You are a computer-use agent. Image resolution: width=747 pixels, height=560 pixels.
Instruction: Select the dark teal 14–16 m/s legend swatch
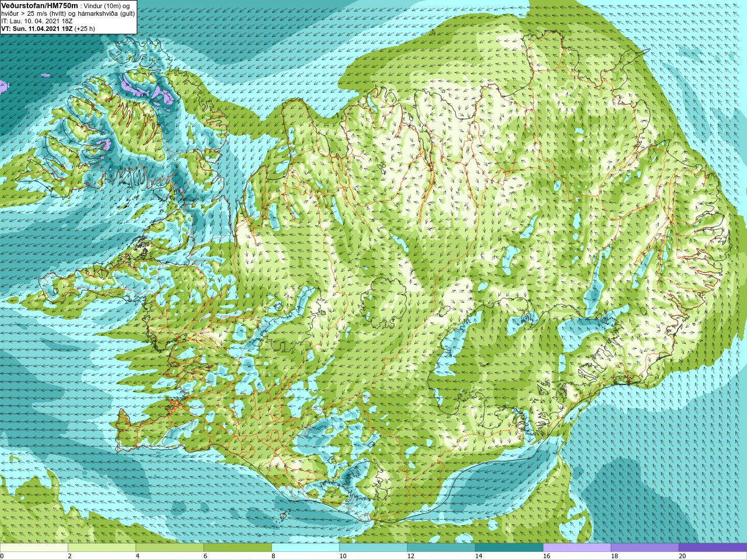coord(509,548)
